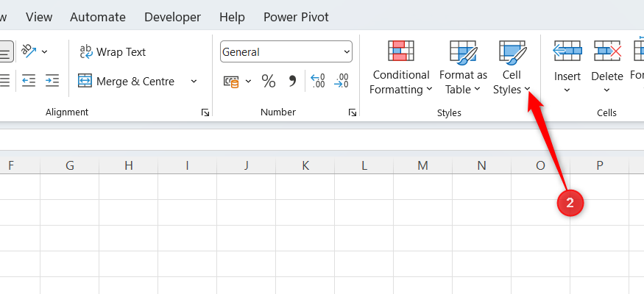Select column F header
Image resolution: width=644 pixels, height=294 pixels.
pos(20,165)
